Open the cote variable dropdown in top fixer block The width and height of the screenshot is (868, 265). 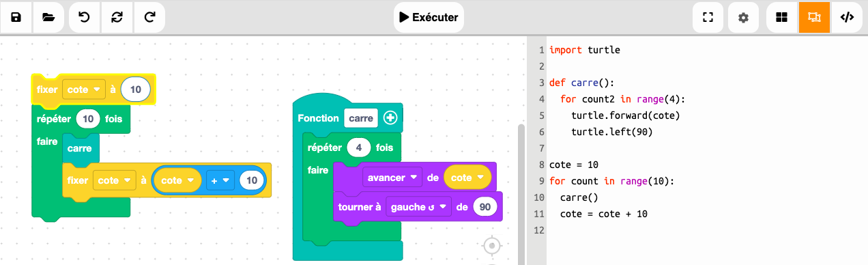84,89
